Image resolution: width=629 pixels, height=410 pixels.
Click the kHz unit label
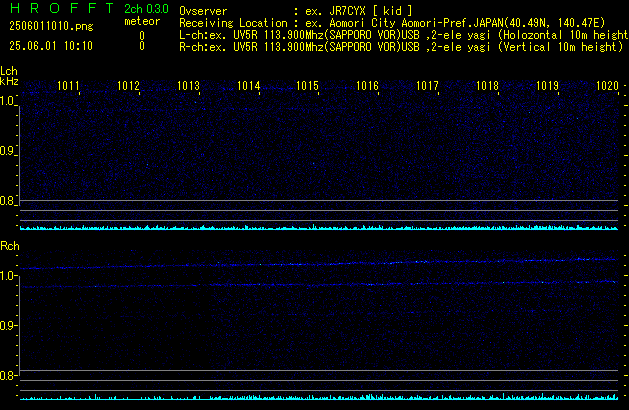(9, 81)
